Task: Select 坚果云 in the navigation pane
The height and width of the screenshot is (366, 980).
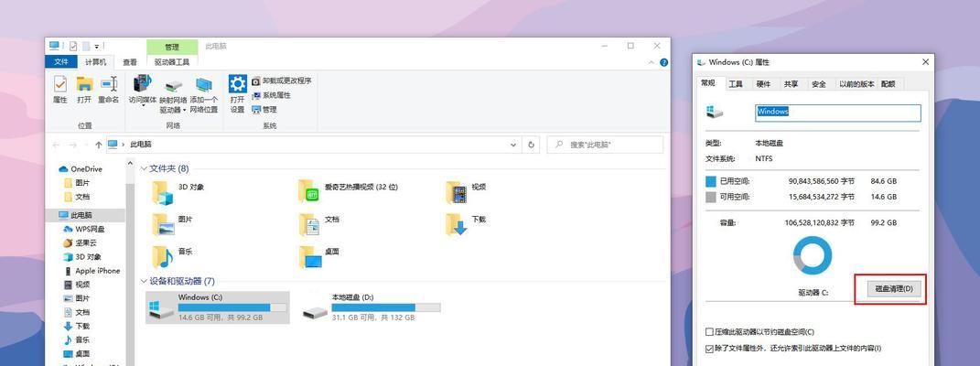Action: coord(80,243)
